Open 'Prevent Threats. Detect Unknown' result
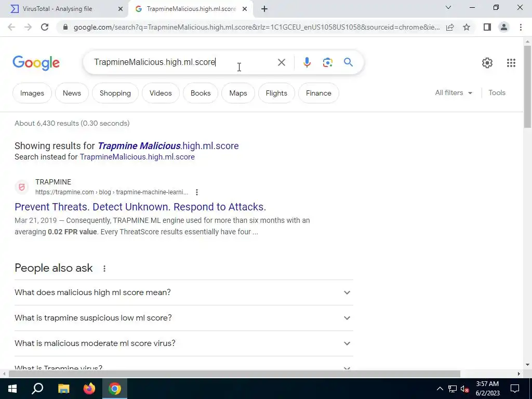This screenshot has height=399, width=532. click(140, 207)
